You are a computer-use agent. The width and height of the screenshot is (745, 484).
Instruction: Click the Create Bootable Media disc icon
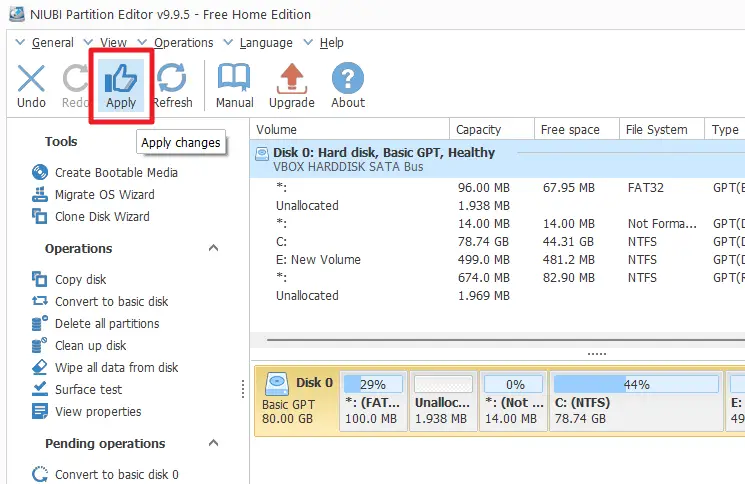click(x=40, y=172)
